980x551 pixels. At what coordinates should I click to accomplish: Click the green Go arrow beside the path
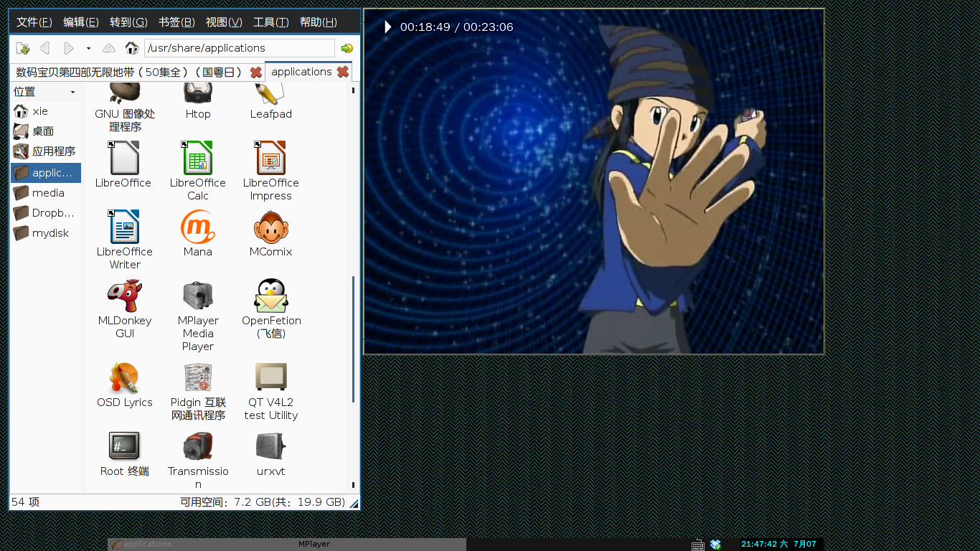tap(347, 48)
